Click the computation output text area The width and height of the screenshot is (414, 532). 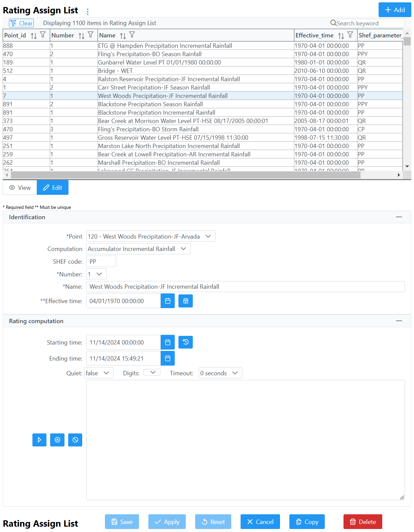pyautogui.click(x=246, y=440)
